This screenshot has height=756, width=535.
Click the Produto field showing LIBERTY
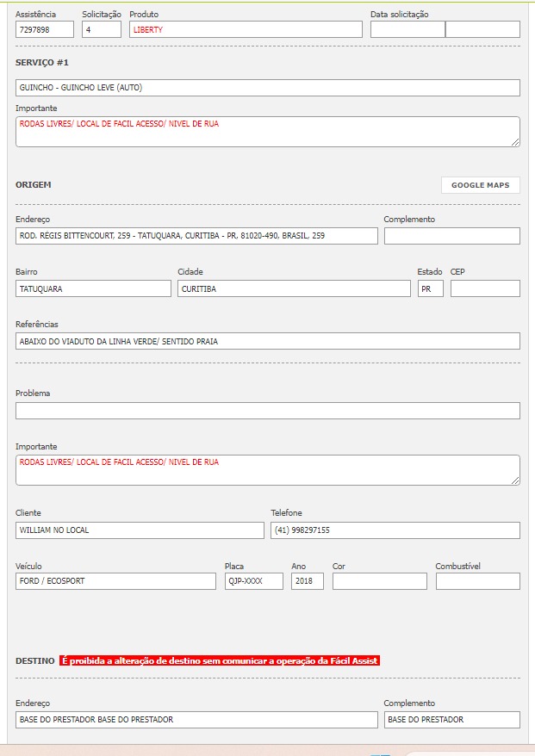(x=246, y=29)
